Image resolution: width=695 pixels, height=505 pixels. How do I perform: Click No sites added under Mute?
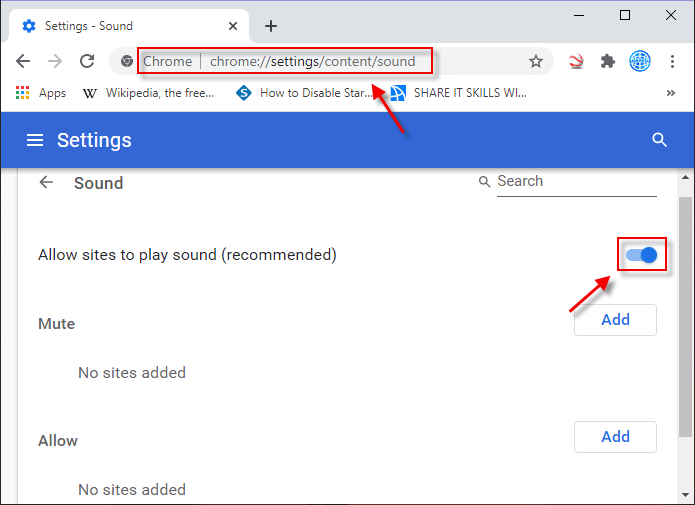(x=132, y=373)
